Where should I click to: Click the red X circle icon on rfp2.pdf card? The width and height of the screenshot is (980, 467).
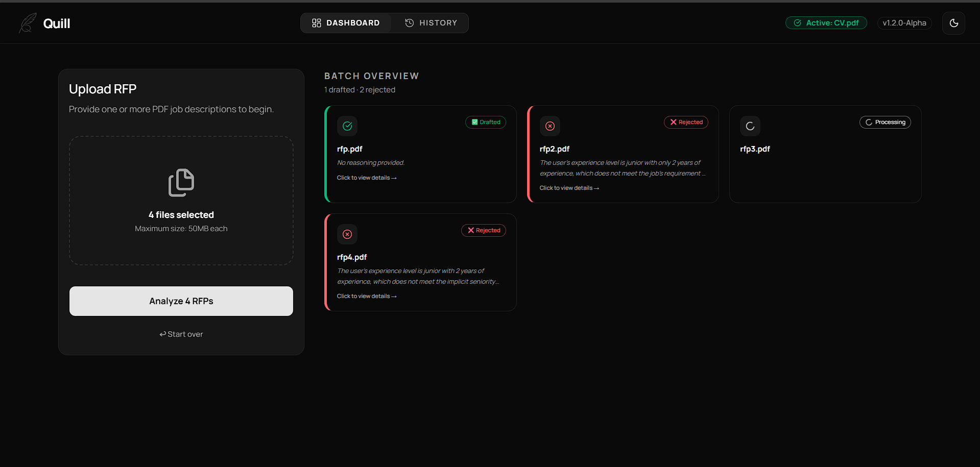point(550,126)
